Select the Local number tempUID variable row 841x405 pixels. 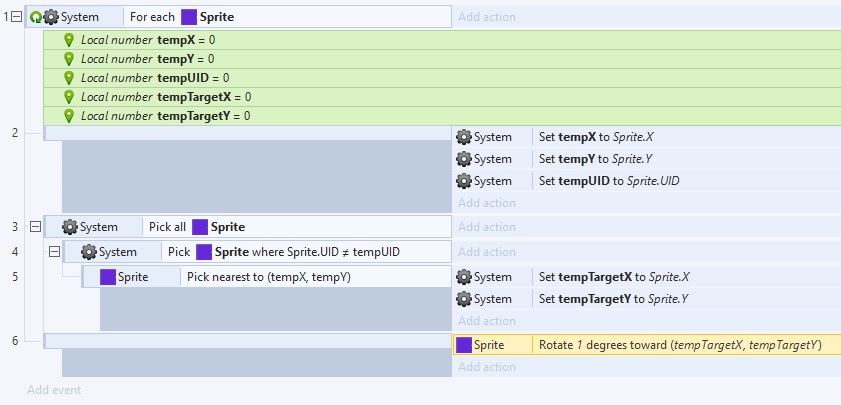(442, 78)
